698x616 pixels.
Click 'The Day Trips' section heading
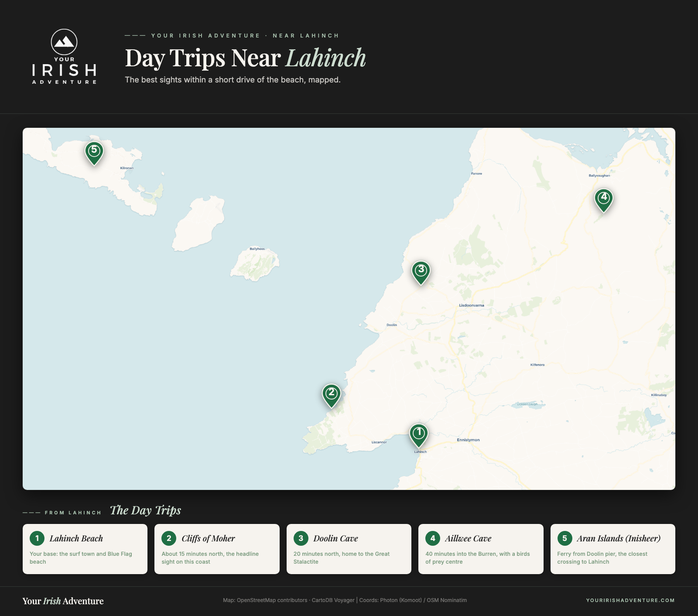[145, 510]
